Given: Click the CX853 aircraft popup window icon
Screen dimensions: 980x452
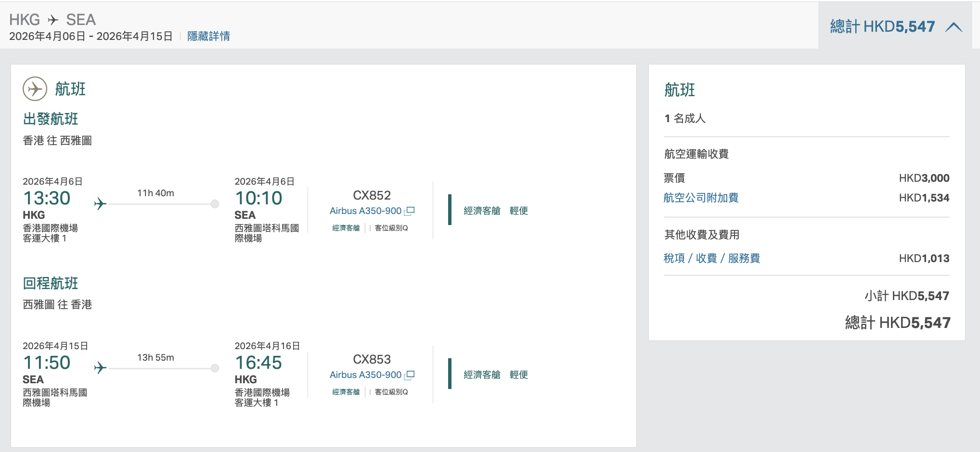Looking at the screenshot, I should click(410, 375).
